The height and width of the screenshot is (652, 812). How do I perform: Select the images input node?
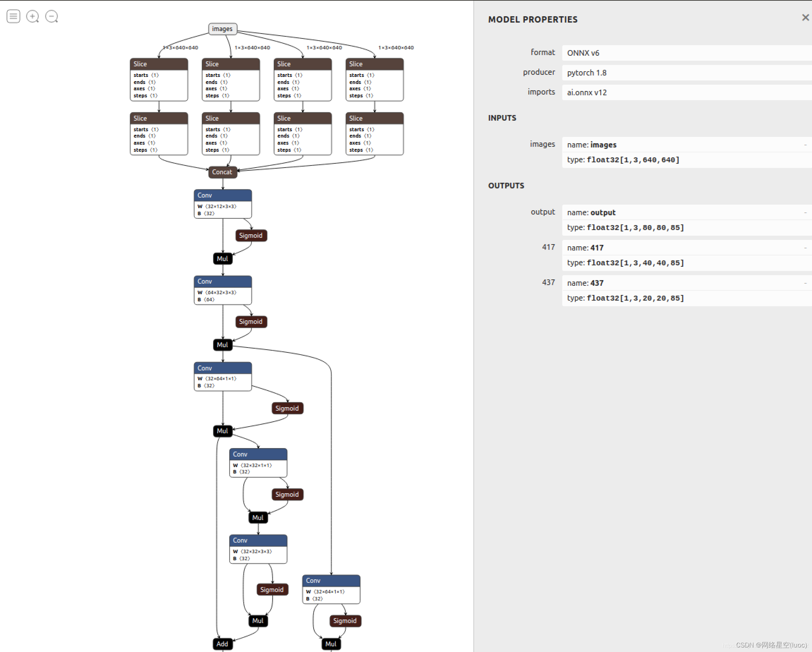pyautogui.click(x=222, y=29)
